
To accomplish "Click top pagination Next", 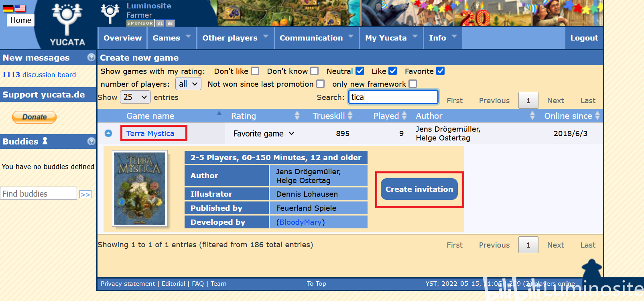I will point(556,100).
